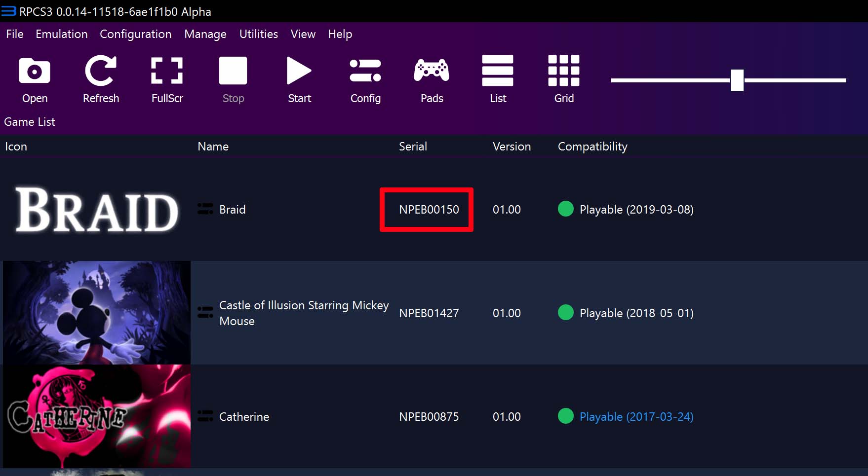This screenshot has height=476, width=868.
Task: Open the Config settings icon
Action: 365,71
